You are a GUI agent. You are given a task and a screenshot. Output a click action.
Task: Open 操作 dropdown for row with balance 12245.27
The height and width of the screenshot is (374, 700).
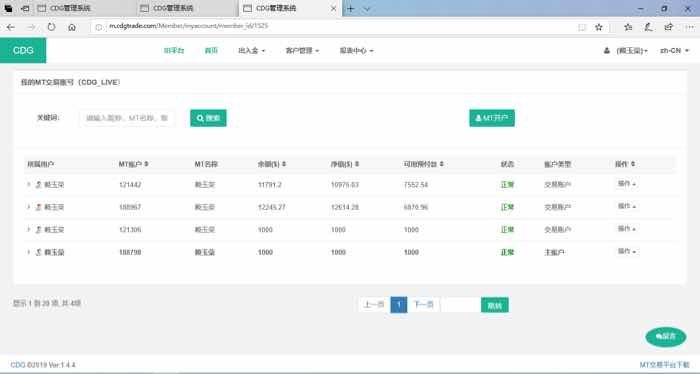point(627,206)
